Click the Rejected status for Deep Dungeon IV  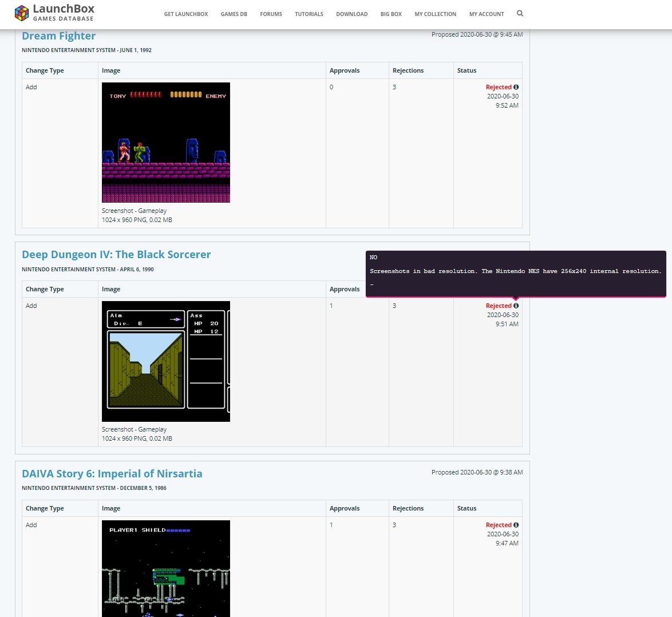499,306
